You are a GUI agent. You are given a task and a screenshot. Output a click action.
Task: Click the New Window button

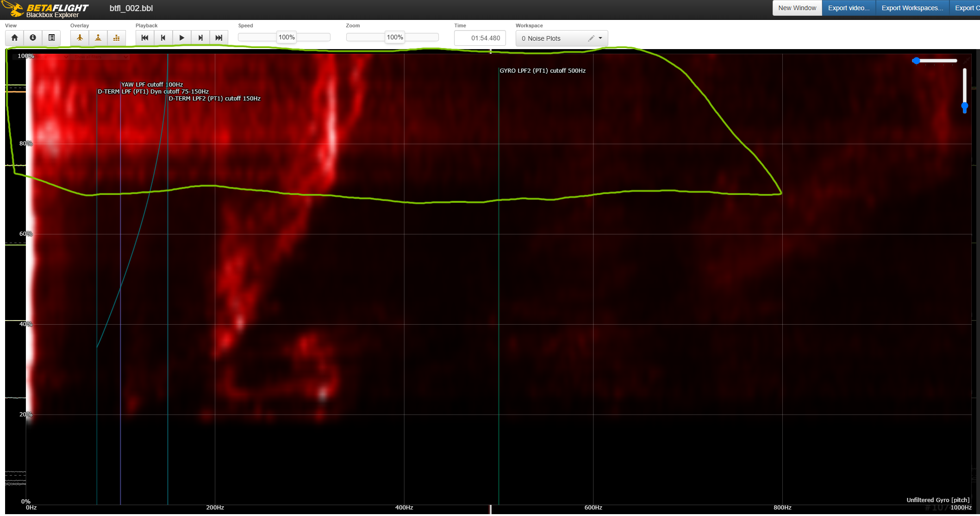pyautogui.click(x=797, y=8)
